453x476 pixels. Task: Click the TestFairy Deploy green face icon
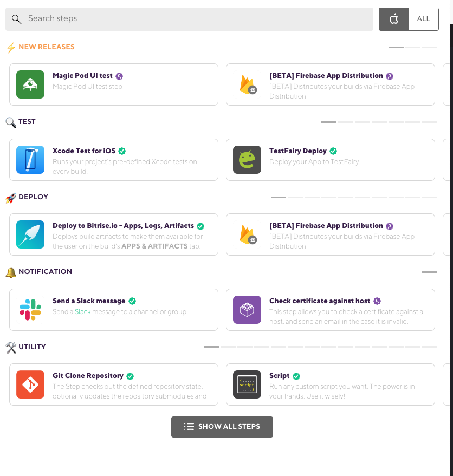coord(247,160)
